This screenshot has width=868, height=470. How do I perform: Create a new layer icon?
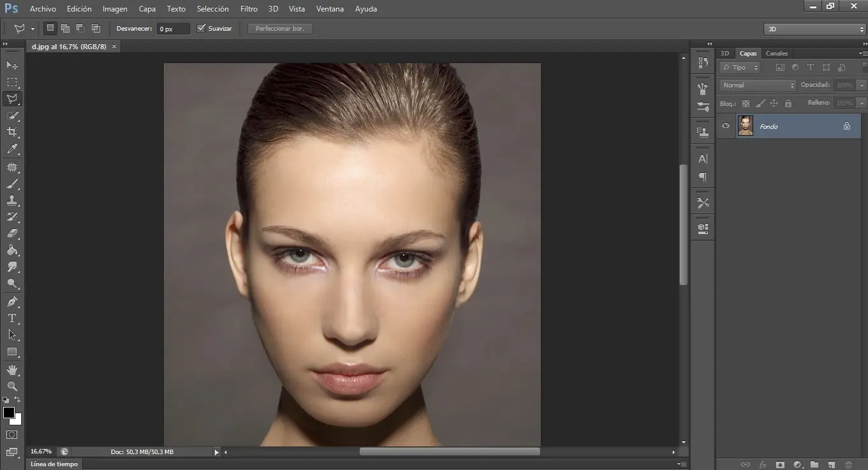[x=831, y=464]
